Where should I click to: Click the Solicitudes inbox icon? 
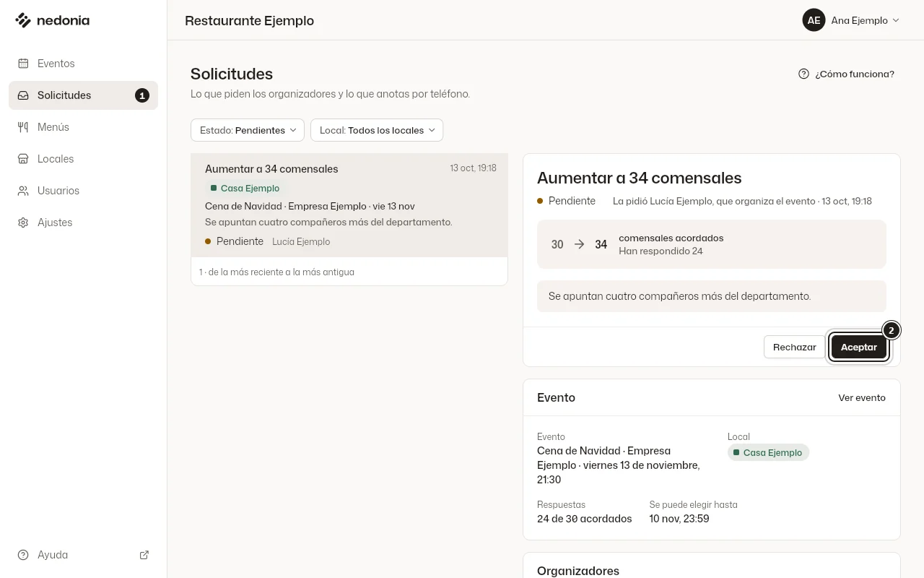(23, 95)
